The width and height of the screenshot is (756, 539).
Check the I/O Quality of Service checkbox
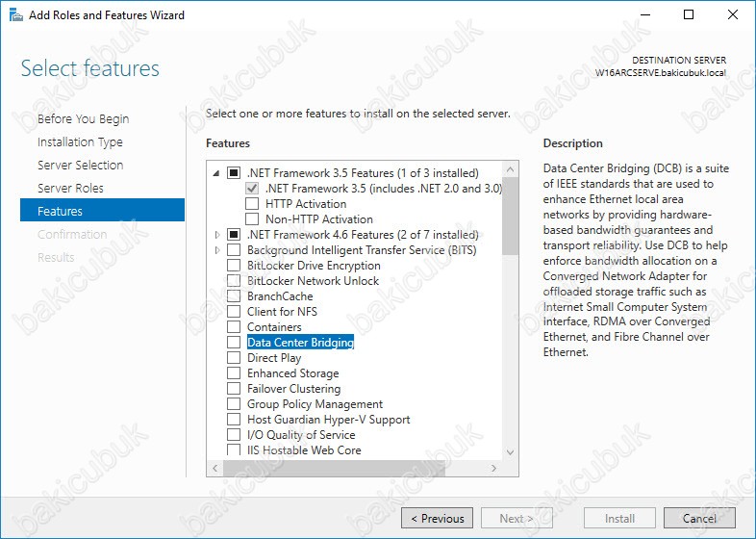coord(234,435)
